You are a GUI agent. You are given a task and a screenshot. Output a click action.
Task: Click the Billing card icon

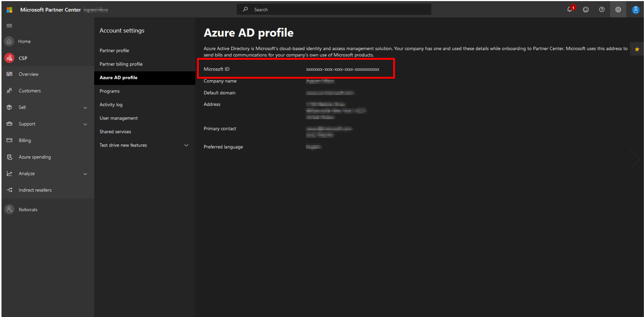pyautogui.click(x=10, y=140)
